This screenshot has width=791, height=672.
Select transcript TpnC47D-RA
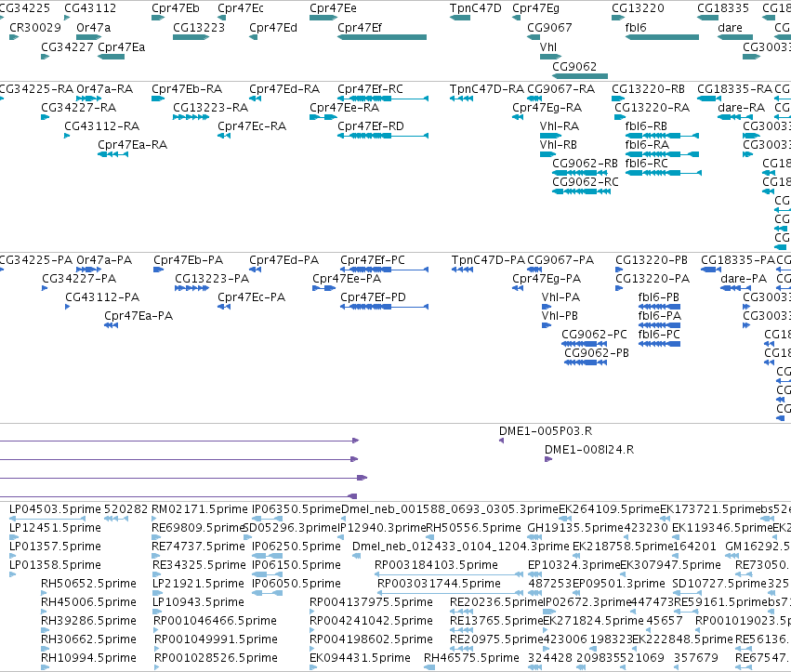(x=487, y=89)
